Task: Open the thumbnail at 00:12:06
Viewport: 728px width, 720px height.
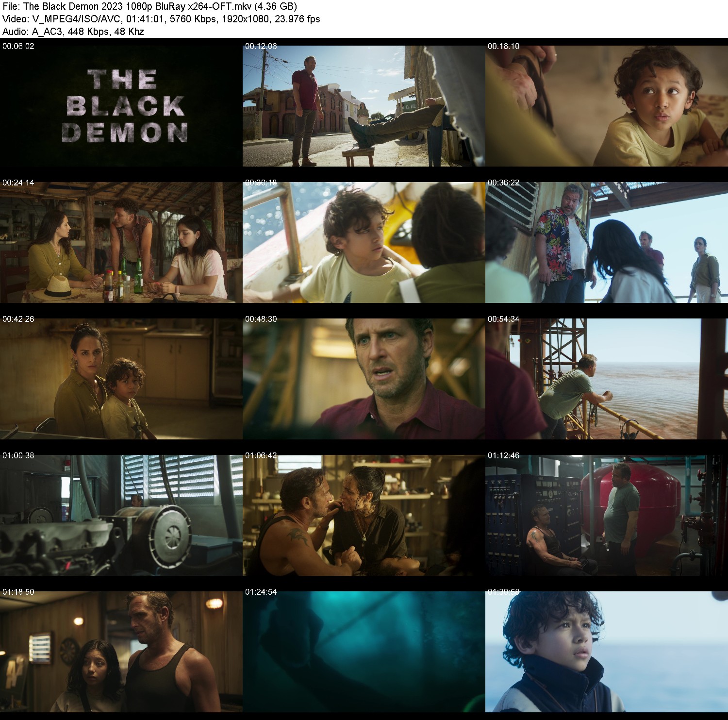Action: [x=364, y=106]
